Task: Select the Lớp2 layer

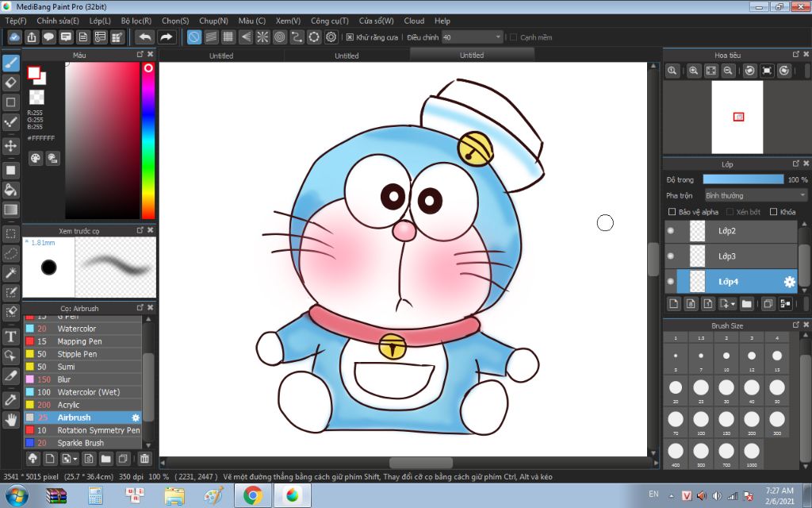Action: coord(731,231)
